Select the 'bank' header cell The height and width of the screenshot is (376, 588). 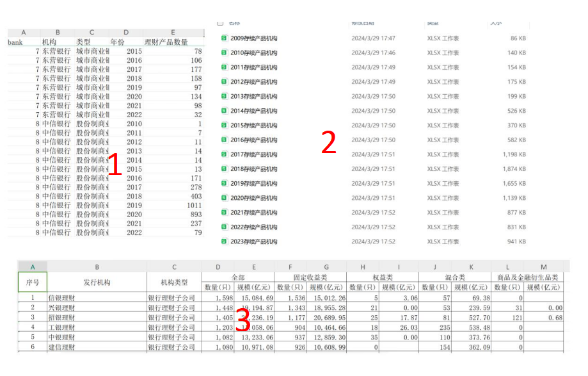click(x=24, y=42)
